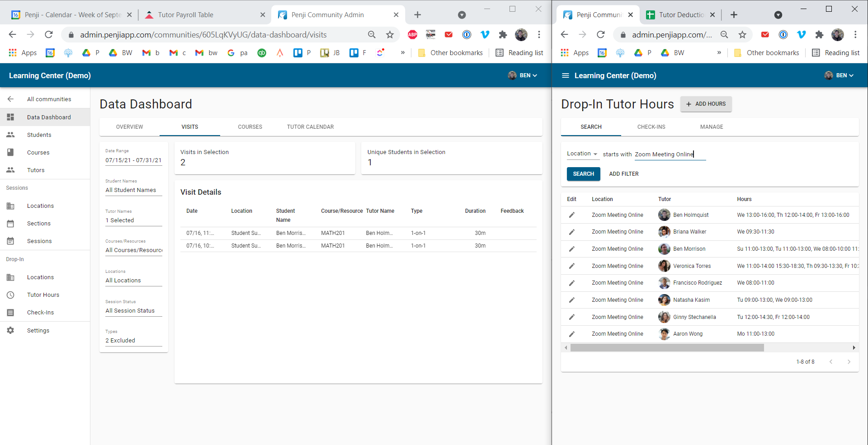Viewport: 868px width, 445px height.
Task: Edit Briana Walker's tutor hours row
Action: click(571, 232)
